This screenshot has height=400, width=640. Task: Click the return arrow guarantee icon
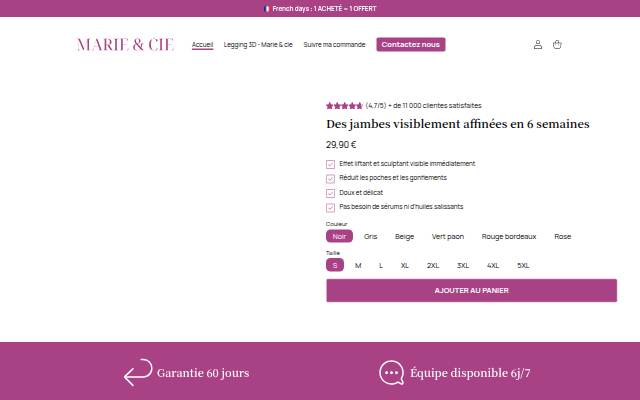(x=138, y=372)
